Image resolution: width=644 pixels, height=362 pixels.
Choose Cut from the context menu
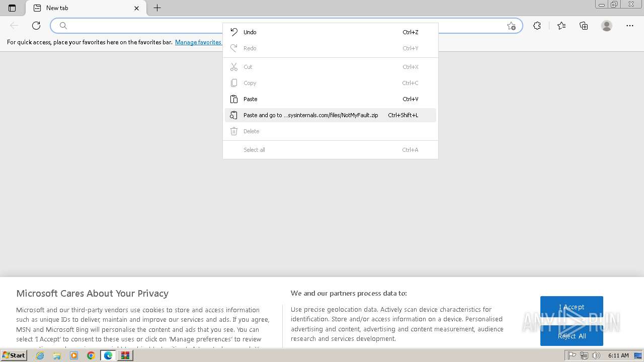tap(331, 67)
